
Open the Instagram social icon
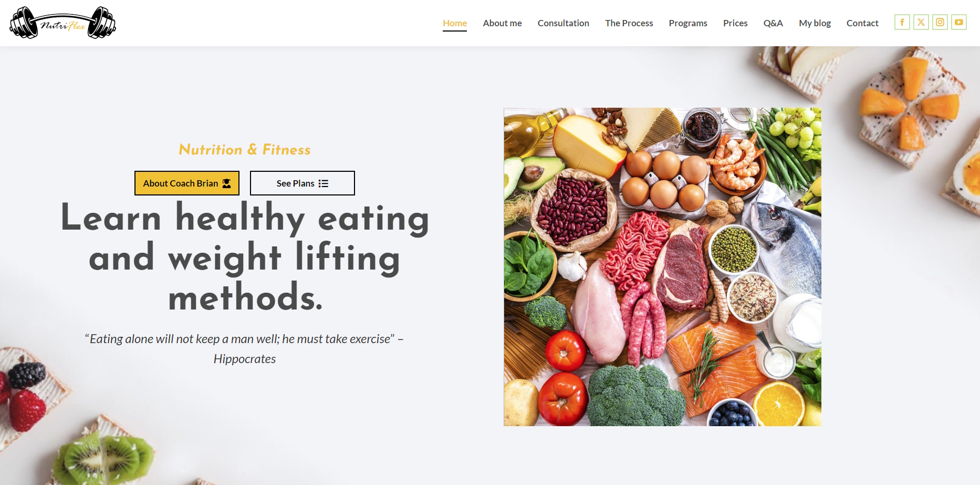click(940, 22)
